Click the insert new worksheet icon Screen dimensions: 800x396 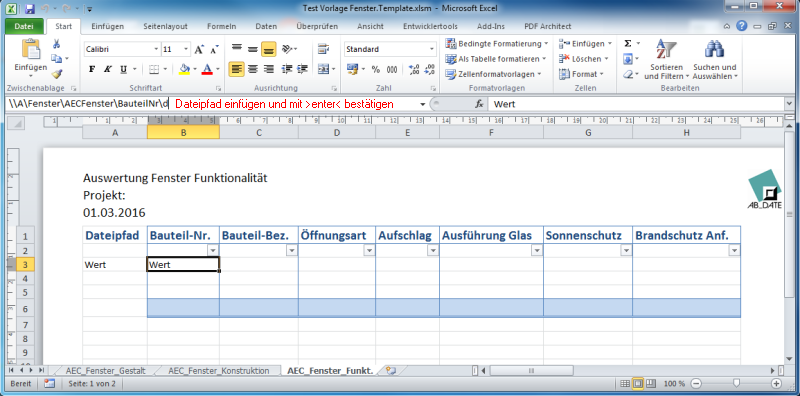click(x=391, y=370)
